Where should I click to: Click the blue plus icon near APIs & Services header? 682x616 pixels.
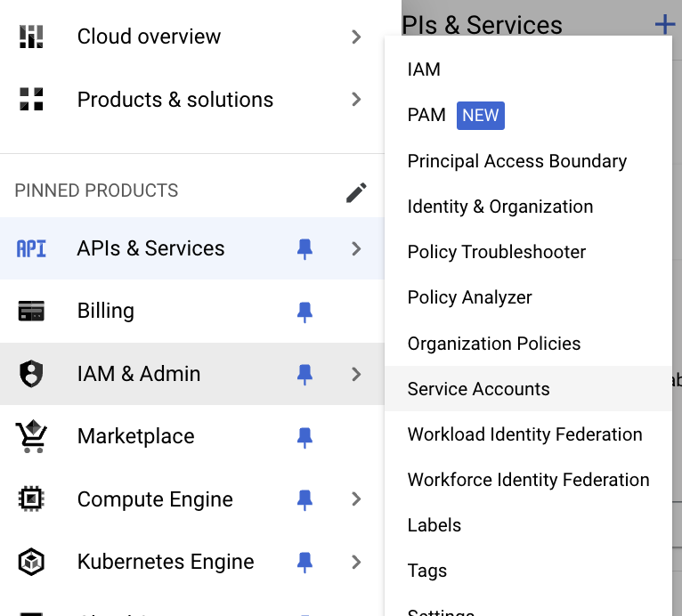[665, 24]
